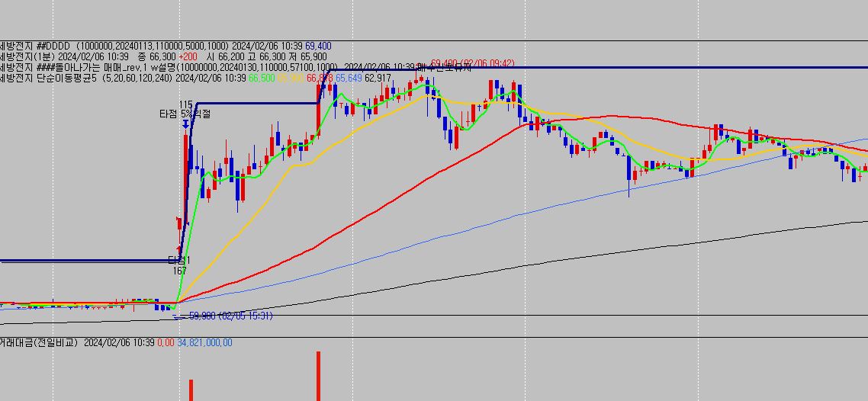Viewport: 868px width, 401px height.
Task: Select the 세방전지(1분) price title row
Action: [x=31, y=56]
